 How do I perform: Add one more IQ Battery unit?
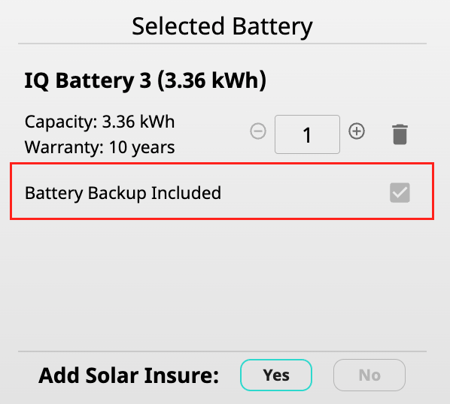click(x=357, y=131)
